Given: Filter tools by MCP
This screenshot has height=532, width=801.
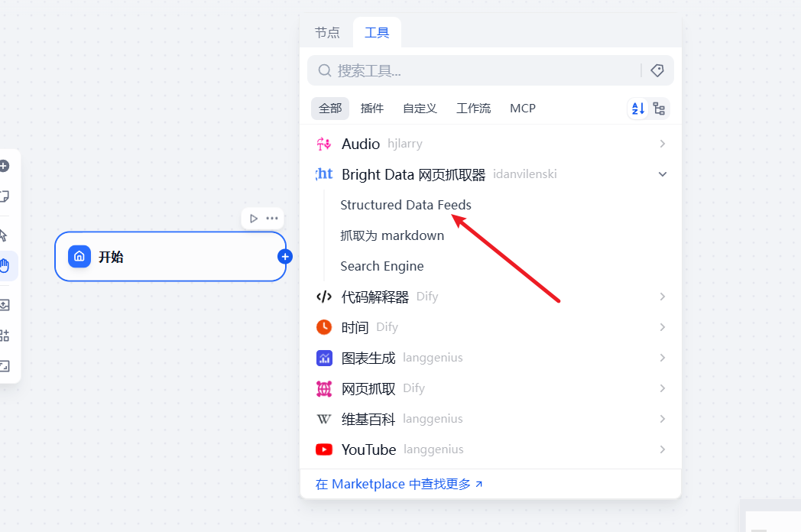Looking at the screenshot, I should (523, 109).
